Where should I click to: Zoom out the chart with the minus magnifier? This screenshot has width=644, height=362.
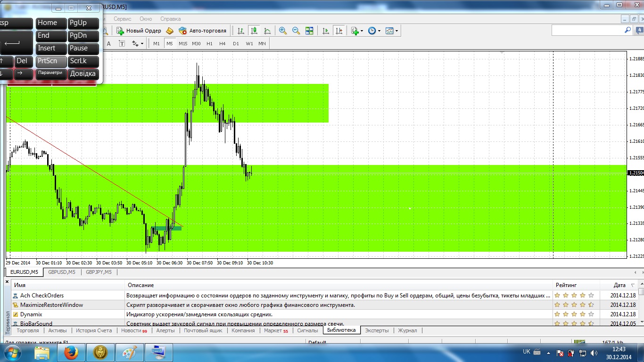[296, 31]
